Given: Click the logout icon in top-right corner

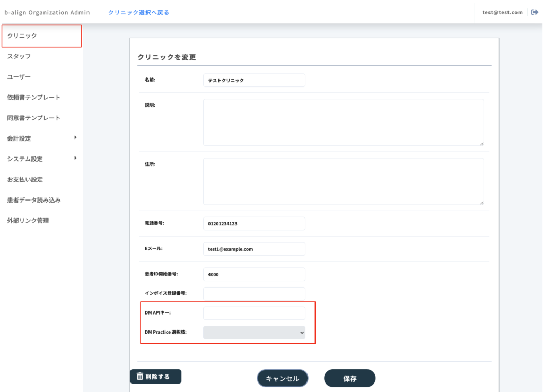Looking at the screenshot, I should click(535, 12).
